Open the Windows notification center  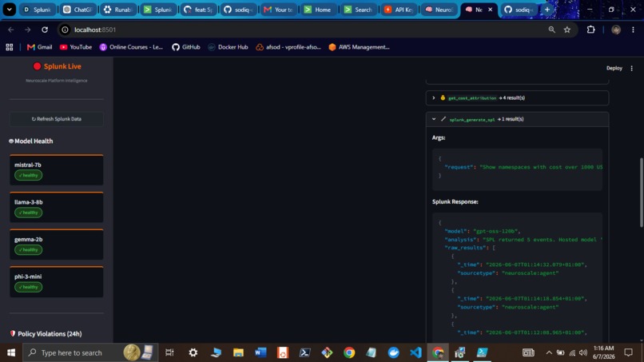[x=628, y=352]
